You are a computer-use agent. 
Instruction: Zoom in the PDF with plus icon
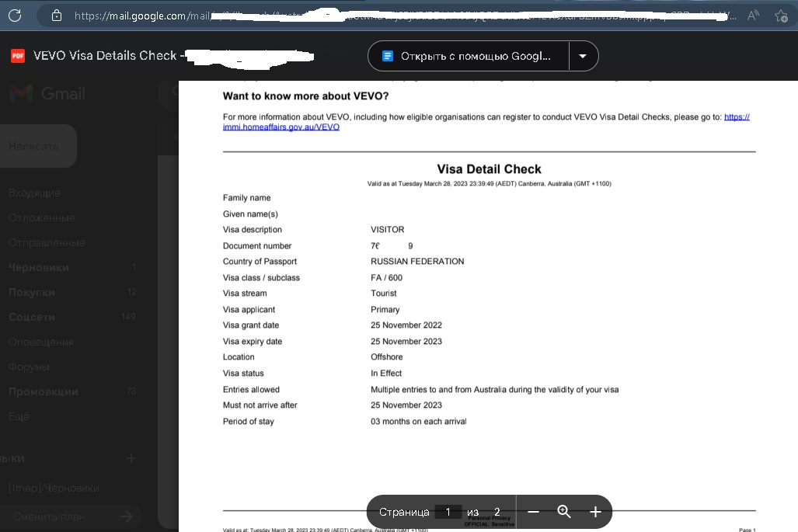point(595,512)
